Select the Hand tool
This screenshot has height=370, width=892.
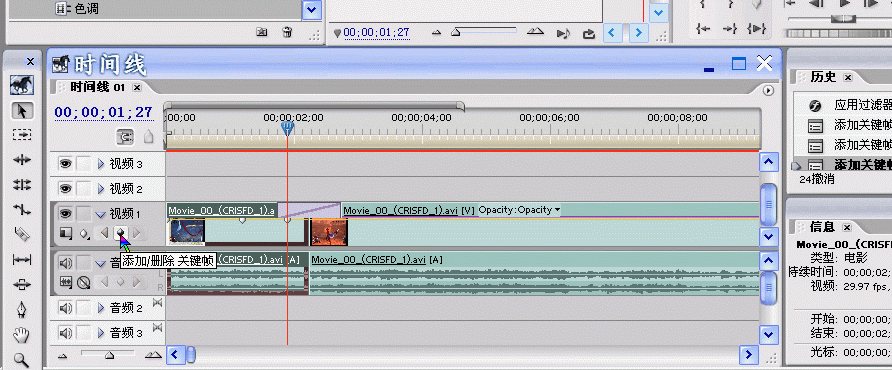point(22,335)
